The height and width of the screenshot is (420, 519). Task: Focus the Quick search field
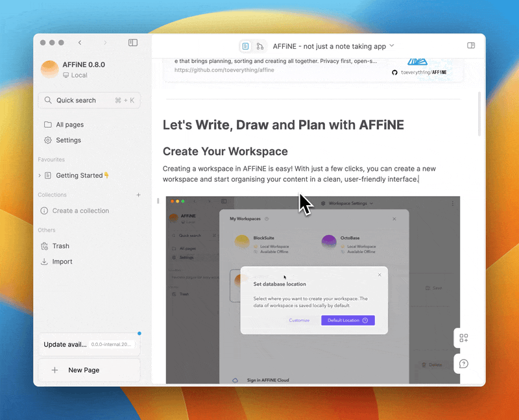tap(89, 101)
